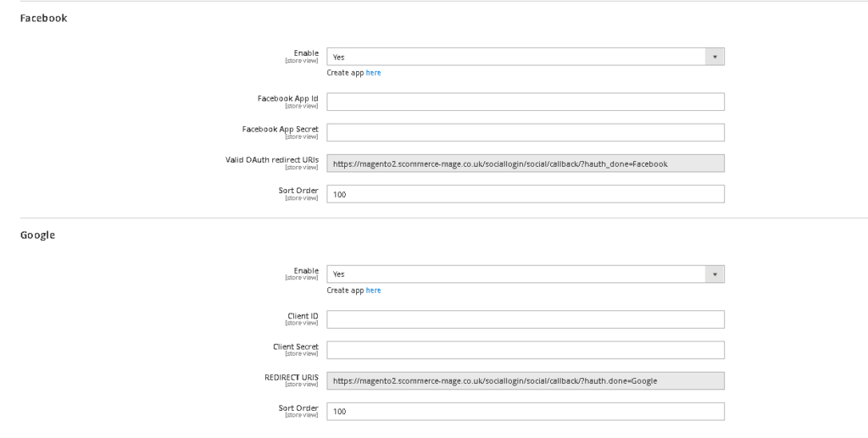Screen dimensions: 868x438
Task: Select the Google REDIRECT URIS field
Action: pyautogui.click(x=526, y=381)
